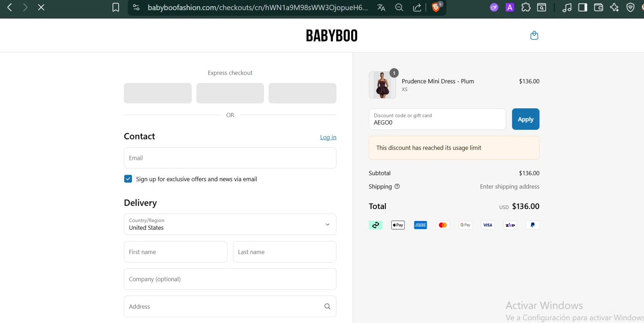Click the Total $136.00 amount

pyautogui.click(x=526, y=206)
